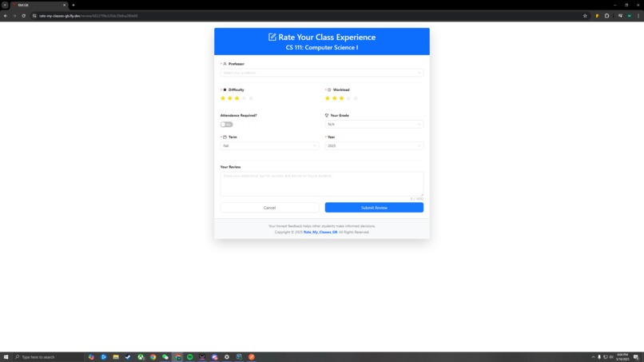
Task: Open File Explorer from taskbar
Action: coord(116,357)
